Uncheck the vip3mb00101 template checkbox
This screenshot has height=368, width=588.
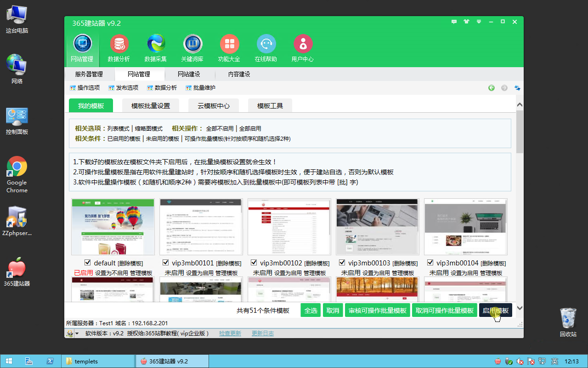coord(166,263)
